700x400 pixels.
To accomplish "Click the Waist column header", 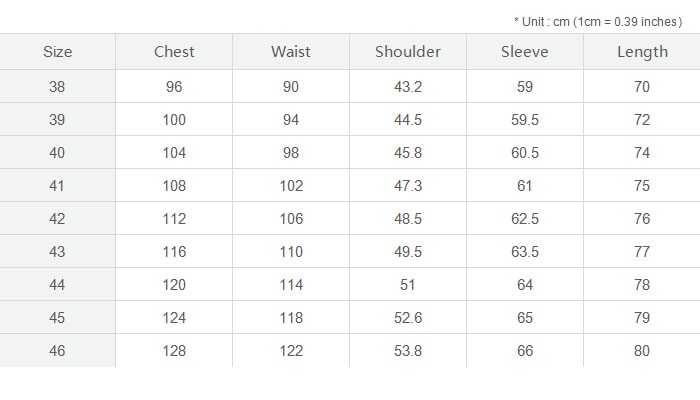I will [x=291, y=52].
